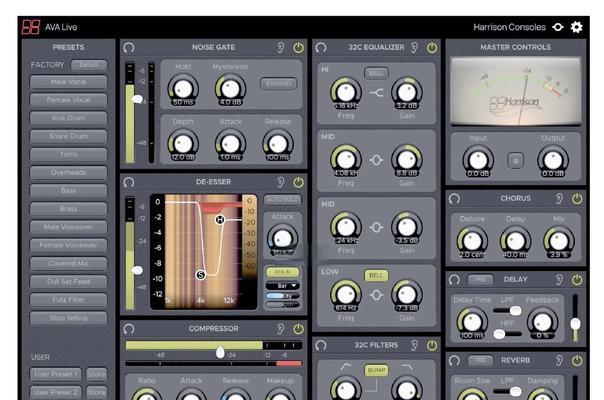This screenshot has height=400, width=604.
Task: Load the Male Voiceover preset
Action: (x=68, y=227)
